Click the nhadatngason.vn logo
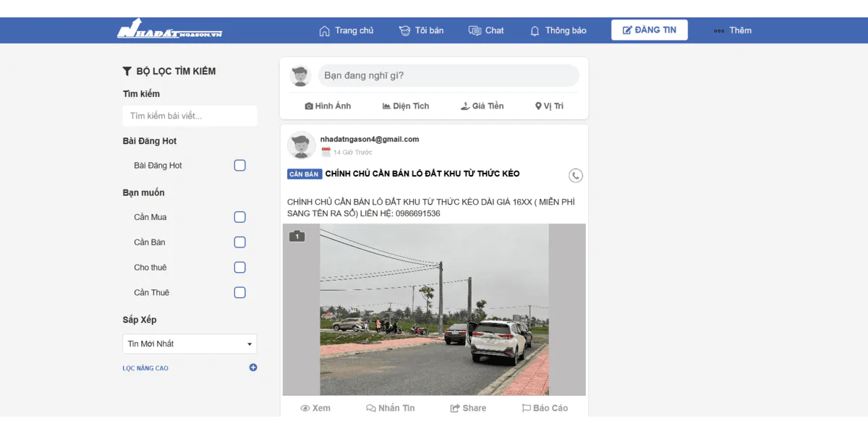This screenshot has height=434, width=868. click(170, 30)
